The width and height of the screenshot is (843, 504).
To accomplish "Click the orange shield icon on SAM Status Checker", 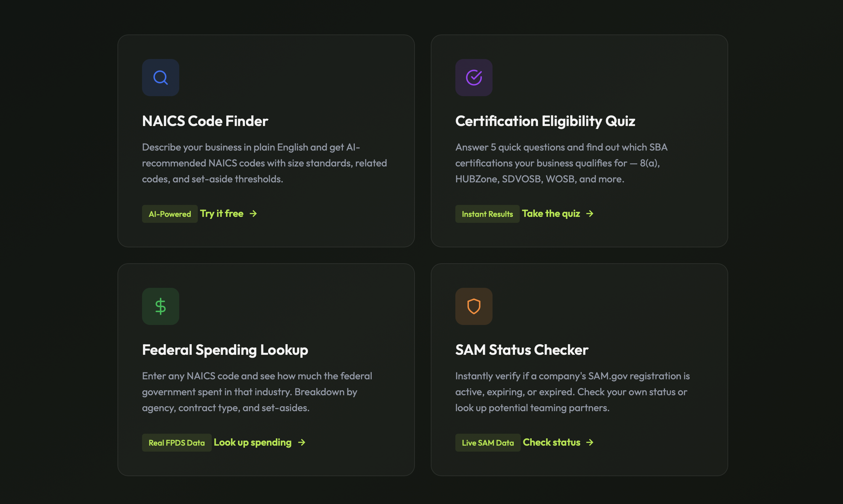I will pyautogui.click(x=474, y=306).
